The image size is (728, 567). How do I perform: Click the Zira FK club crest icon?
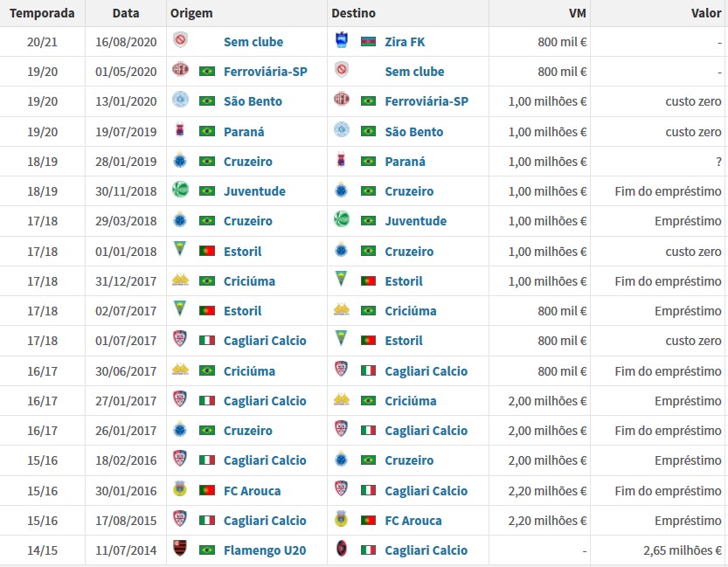click(x=342, y=41)
